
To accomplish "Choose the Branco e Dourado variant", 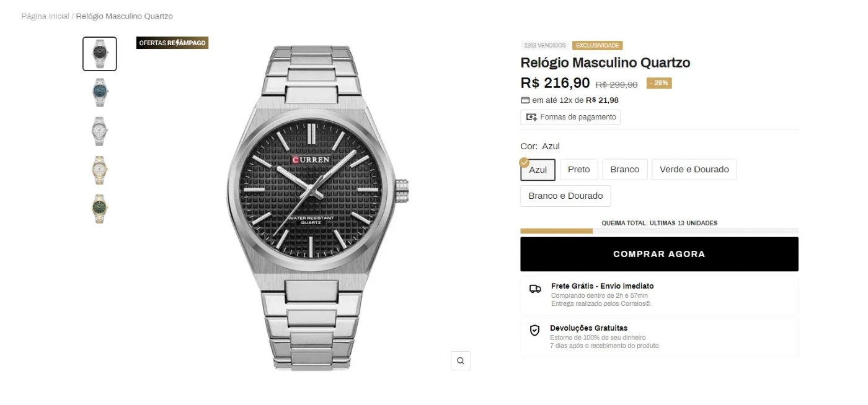I will 565,196.
